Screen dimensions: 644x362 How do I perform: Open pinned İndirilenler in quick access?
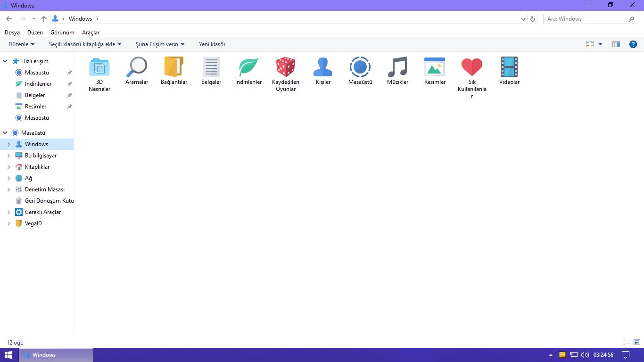[x=38, y=84]
